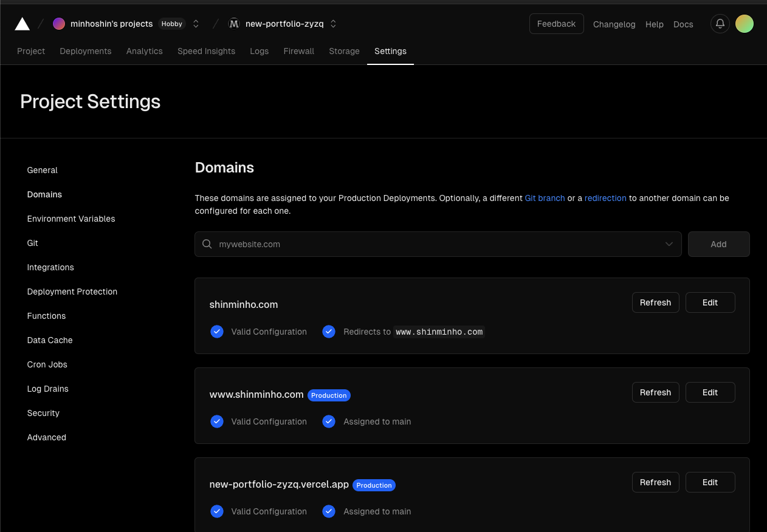The width and height of the screenshot is (767, 532).
Task: Open the Changelog link
Action: point(614,24)
